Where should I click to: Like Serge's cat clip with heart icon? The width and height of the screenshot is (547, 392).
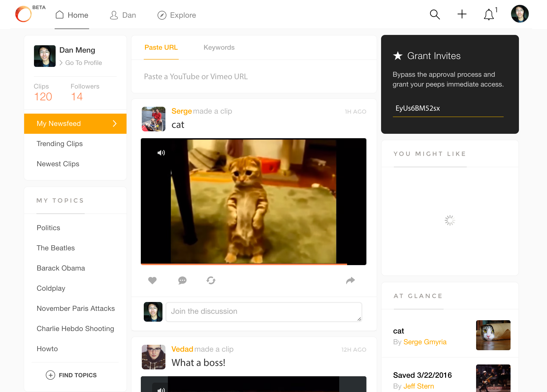pyautogui.click(x=152, y=280)
